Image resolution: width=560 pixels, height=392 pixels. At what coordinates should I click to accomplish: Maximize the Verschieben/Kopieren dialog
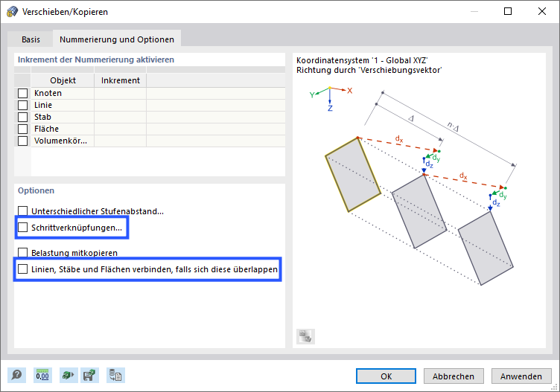[508, 11]
